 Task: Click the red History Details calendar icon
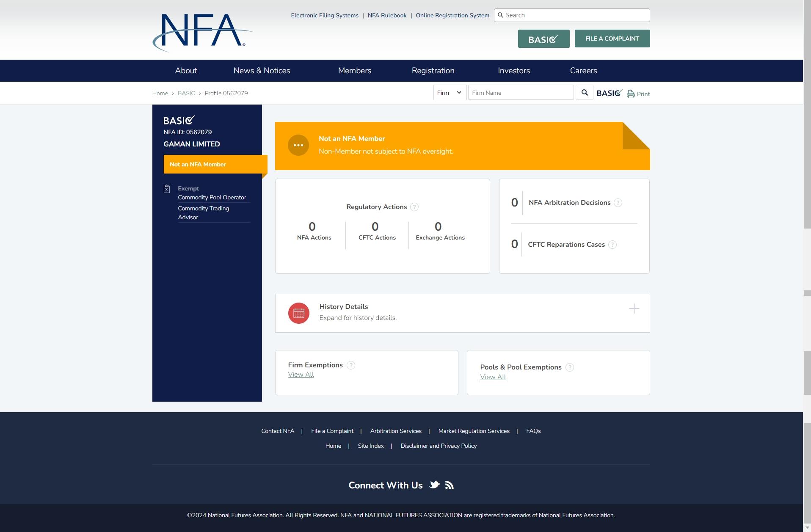(x=299, y=313)
